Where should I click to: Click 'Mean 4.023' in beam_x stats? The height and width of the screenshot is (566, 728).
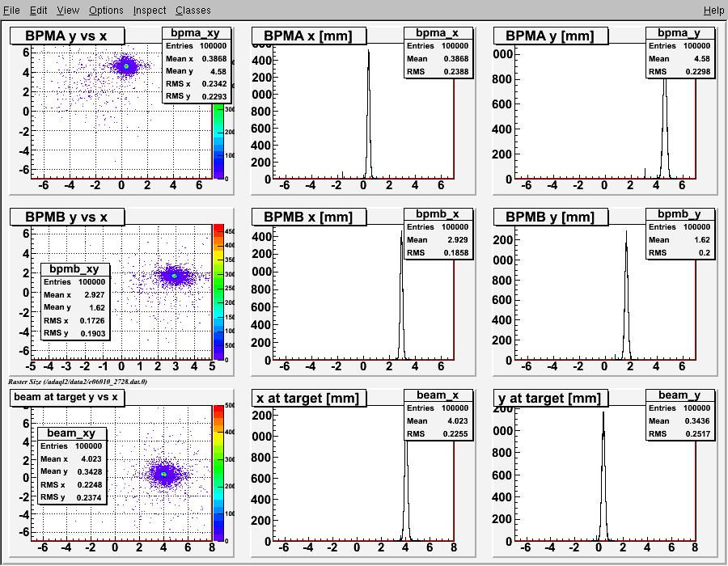[438, 421]
